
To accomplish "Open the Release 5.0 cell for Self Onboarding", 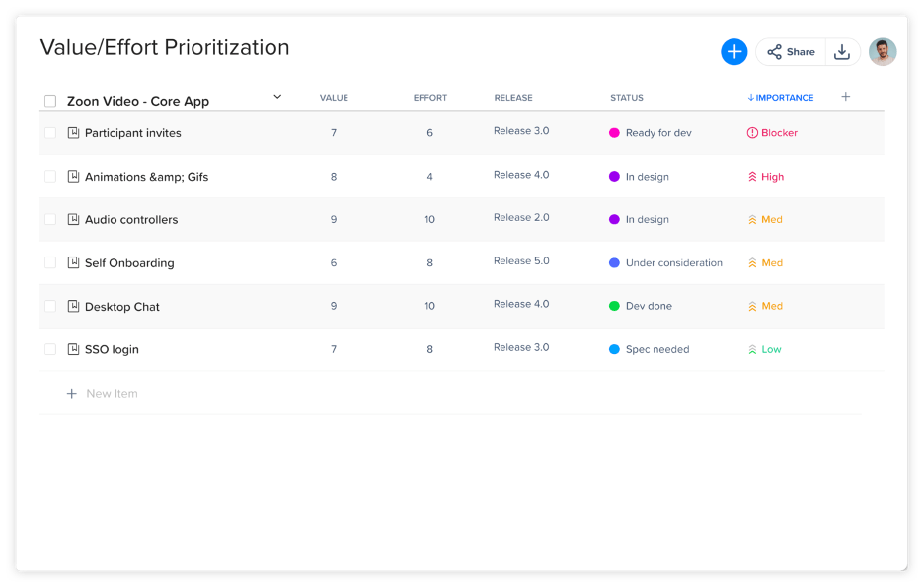I will pyautogui.click(x=521, y=261).
